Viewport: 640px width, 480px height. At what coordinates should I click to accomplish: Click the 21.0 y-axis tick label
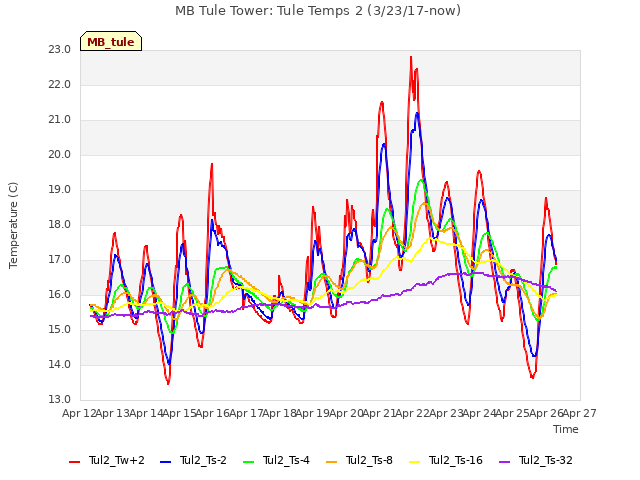pos(60,120)
